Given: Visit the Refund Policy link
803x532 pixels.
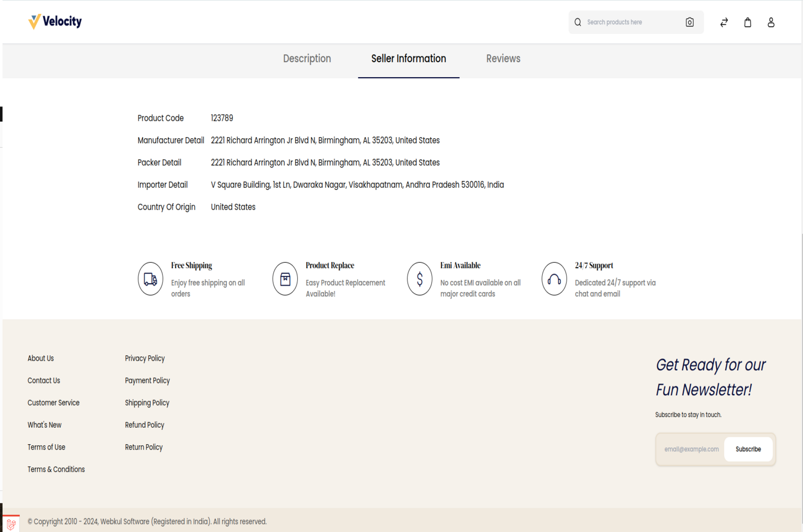Looking at the screenshot, I should [144, 425].
